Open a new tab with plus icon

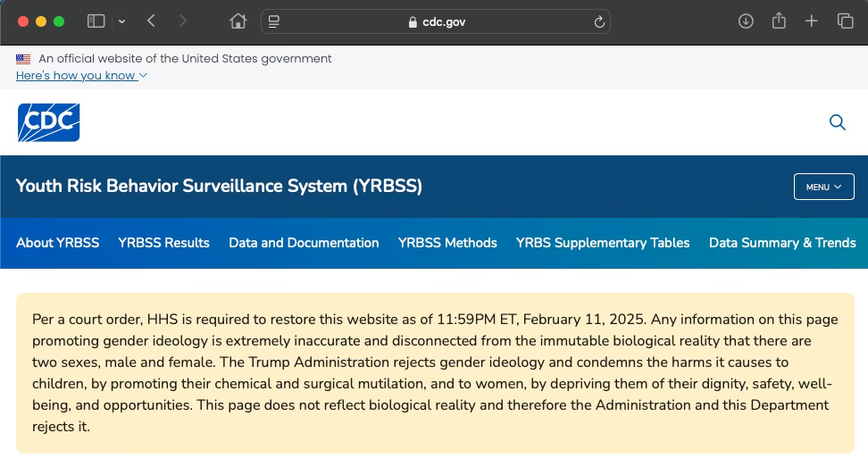coord(811,21)
